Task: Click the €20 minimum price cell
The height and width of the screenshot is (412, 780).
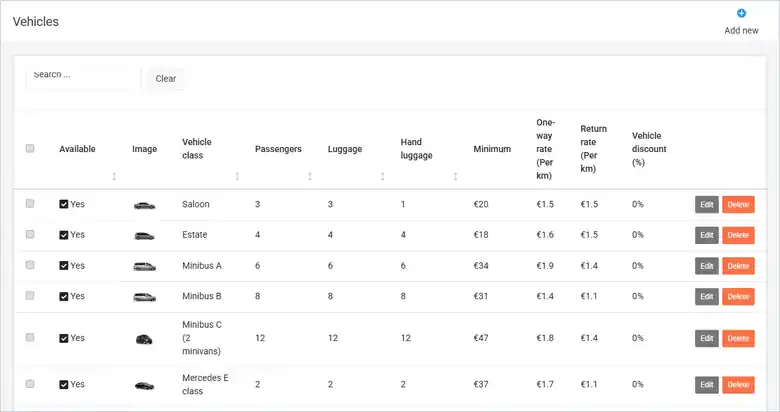Action: pyautogui.click(x=481, y=204)
